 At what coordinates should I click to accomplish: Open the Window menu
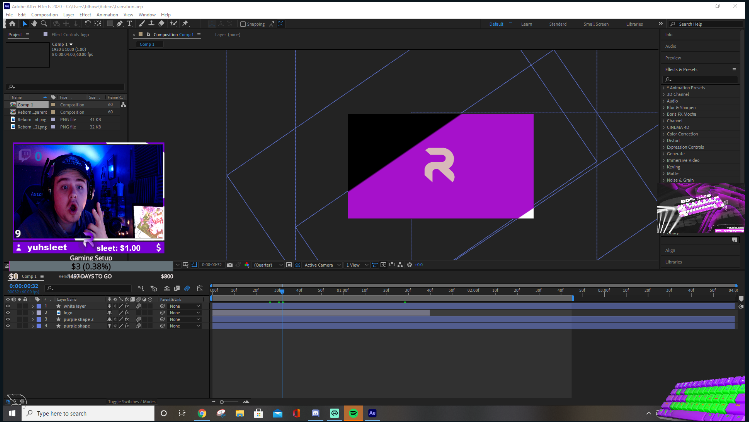pos(147,15)
